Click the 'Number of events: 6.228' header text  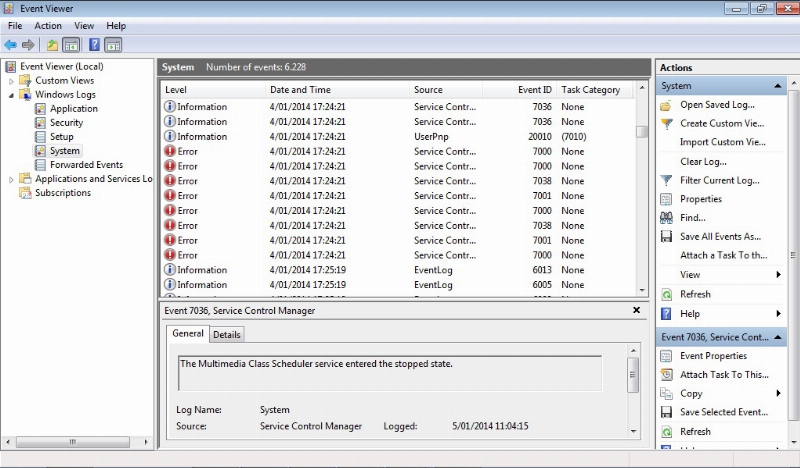click(256, 67)
